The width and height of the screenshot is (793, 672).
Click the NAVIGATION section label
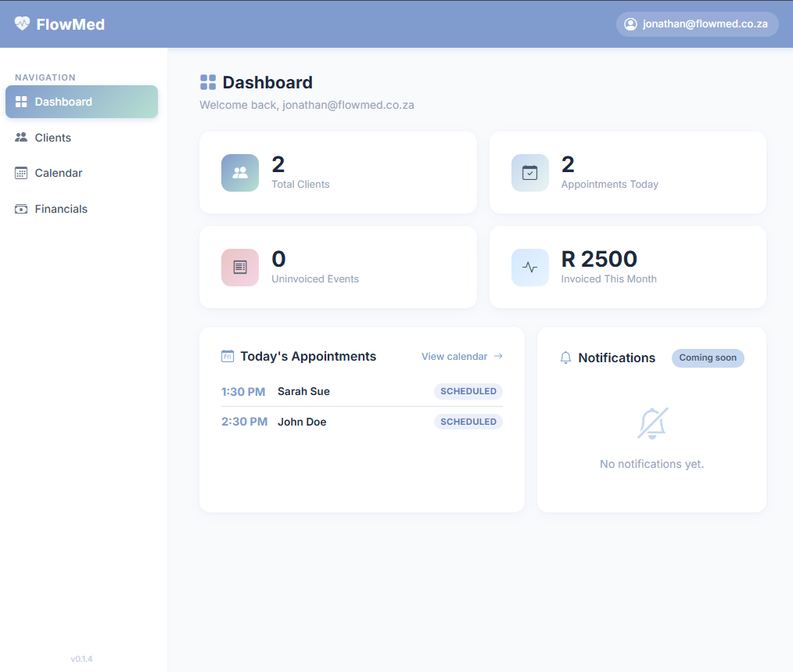pos(45,77)
